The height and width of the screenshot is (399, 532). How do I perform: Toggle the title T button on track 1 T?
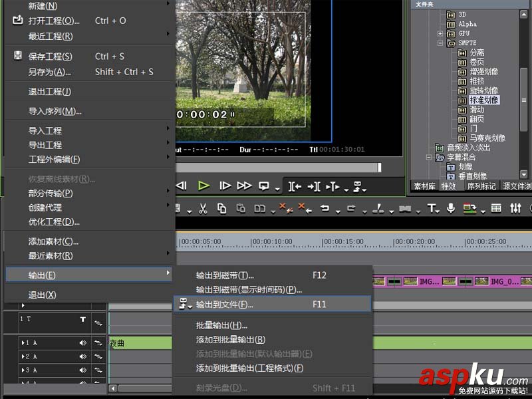[x=82, y=319]
